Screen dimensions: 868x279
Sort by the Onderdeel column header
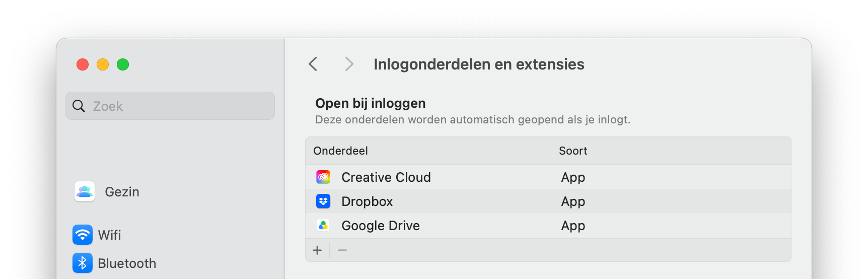point(341,151)
